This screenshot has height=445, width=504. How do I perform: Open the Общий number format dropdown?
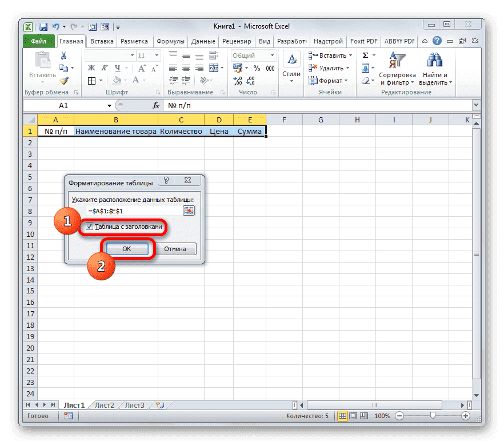pyautogui.click(x=272, y=55)
